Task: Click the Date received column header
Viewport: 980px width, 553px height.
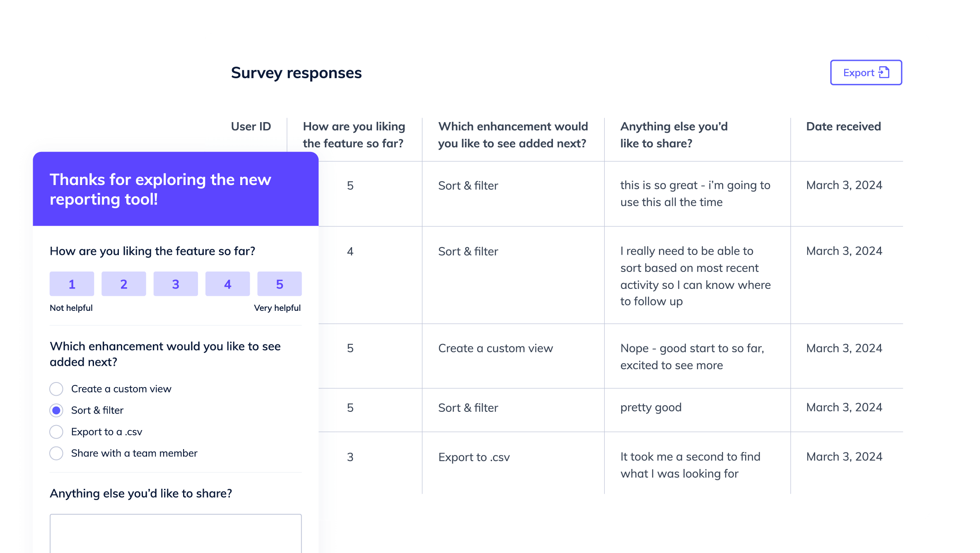Action: [x=843, y=127]
